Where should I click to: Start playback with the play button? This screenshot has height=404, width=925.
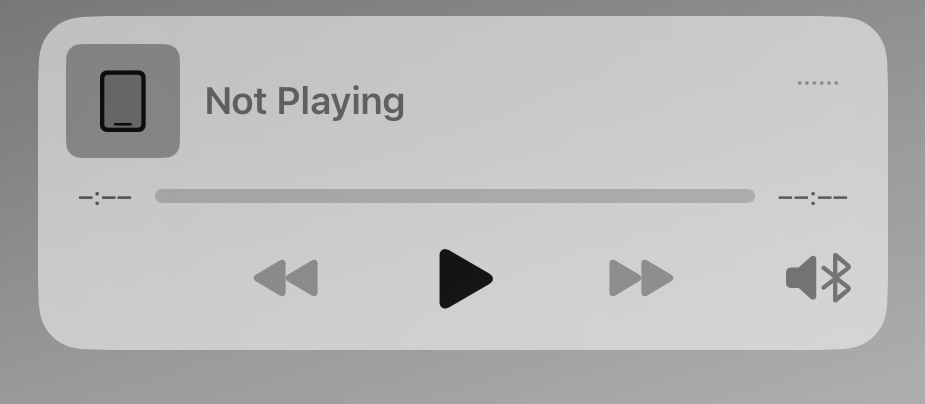(465, 278)
